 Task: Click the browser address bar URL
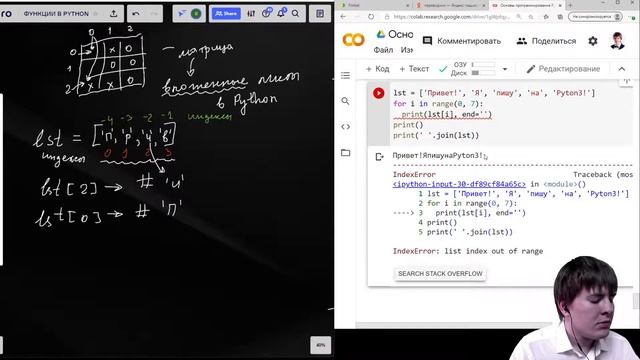[451, 17]
